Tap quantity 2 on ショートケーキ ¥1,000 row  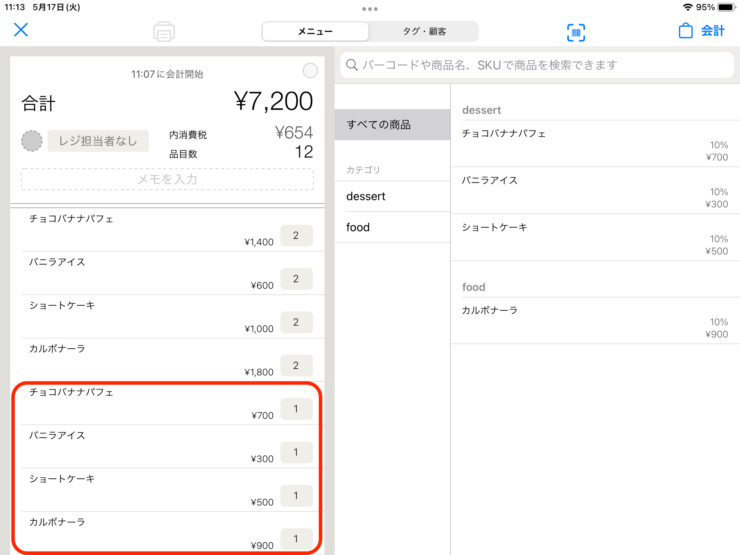click(296, 322)
